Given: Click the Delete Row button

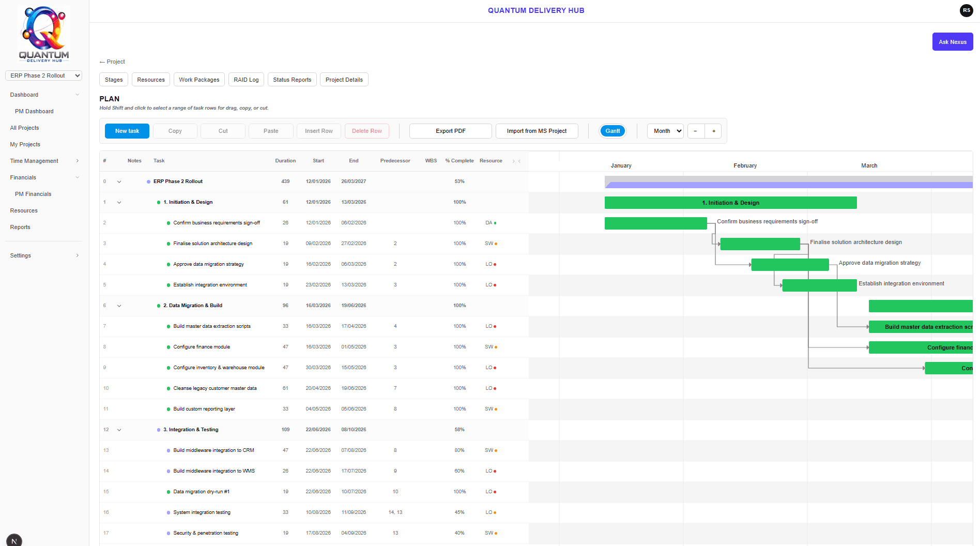Looking at the screenshot, I should tap(367, 131).
